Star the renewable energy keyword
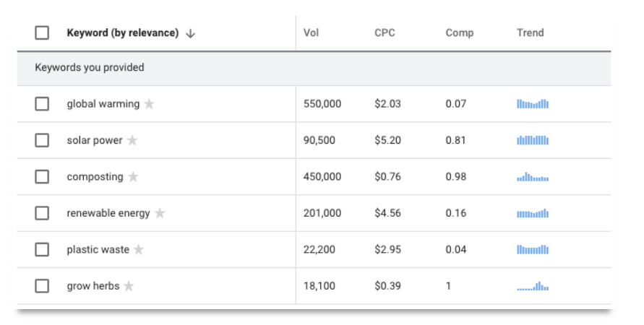The width and height of the screenshot is (644, 325). (160, 213)
